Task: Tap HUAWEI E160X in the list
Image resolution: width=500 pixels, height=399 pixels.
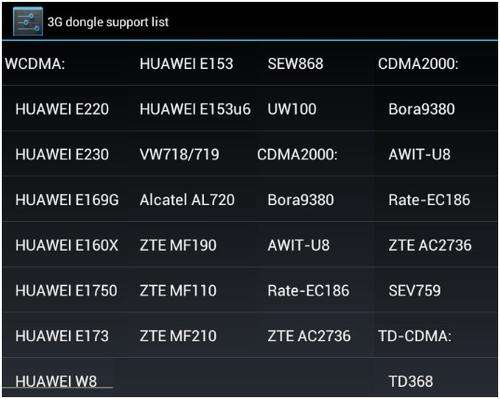Action: coord(67,245)
